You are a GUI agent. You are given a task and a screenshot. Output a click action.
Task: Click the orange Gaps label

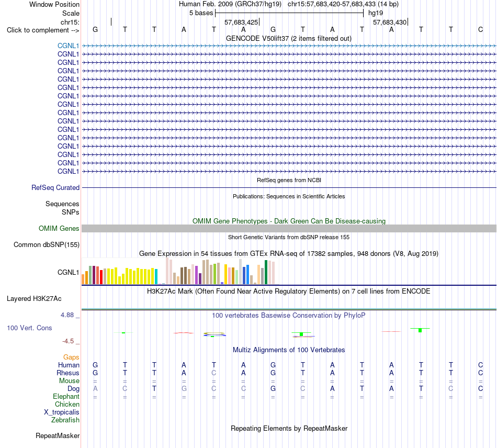tap(71, 357)
